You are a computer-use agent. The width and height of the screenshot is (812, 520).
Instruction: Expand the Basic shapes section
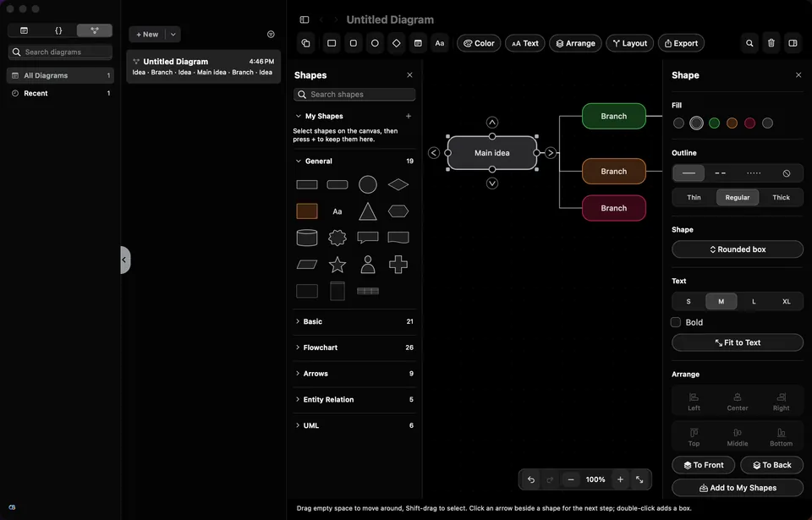pos(298,321)
